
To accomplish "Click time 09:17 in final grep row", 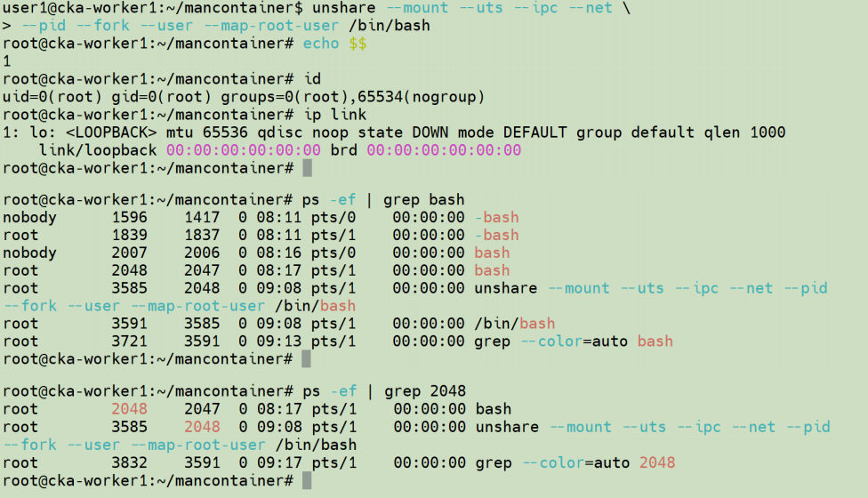I will (x=280, y=462).
